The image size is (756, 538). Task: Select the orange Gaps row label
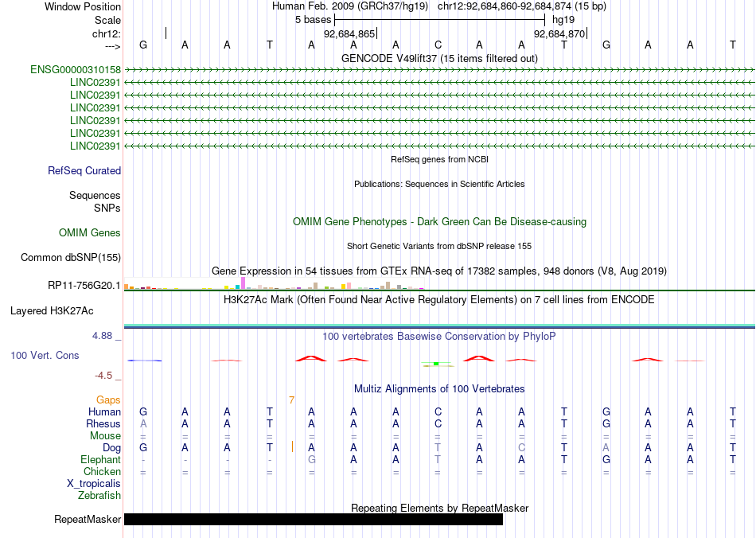108,400
